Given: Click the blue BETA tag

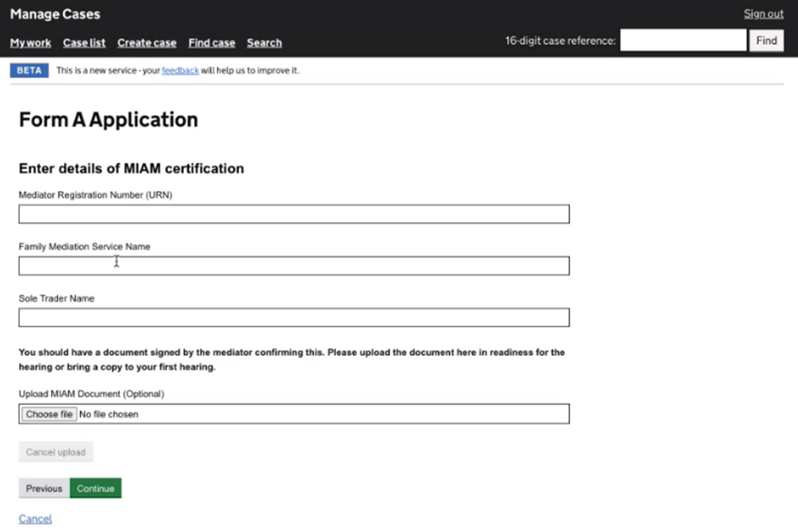Looking at the screenshot, I should click(29, 71).
